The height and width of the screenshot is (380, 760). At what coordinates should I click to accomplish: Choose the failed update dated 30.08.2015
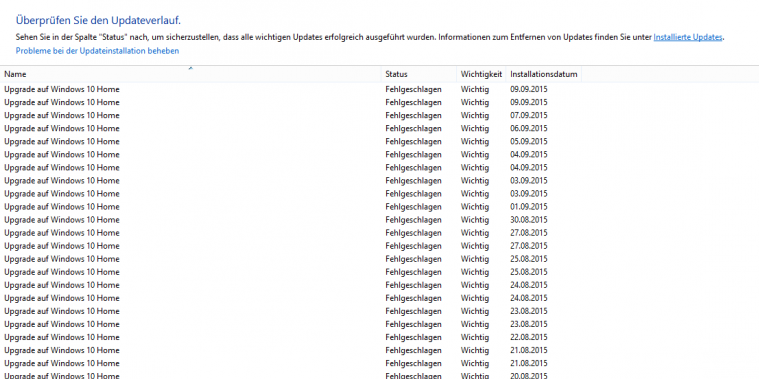291,220
